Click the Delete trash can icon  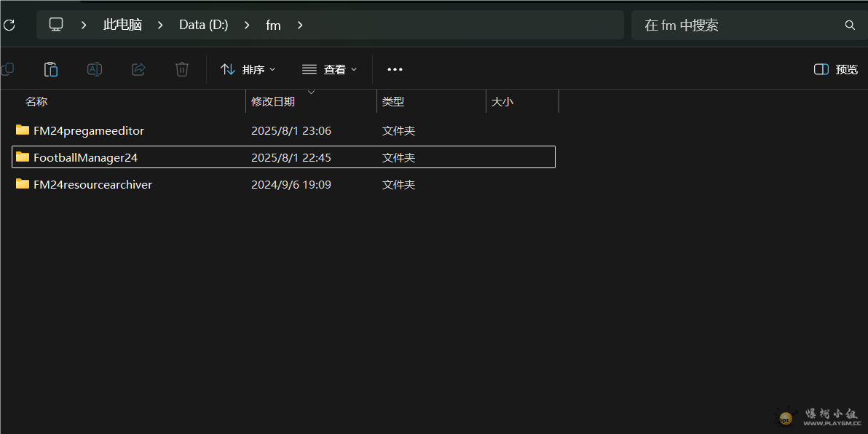(182, 69)
